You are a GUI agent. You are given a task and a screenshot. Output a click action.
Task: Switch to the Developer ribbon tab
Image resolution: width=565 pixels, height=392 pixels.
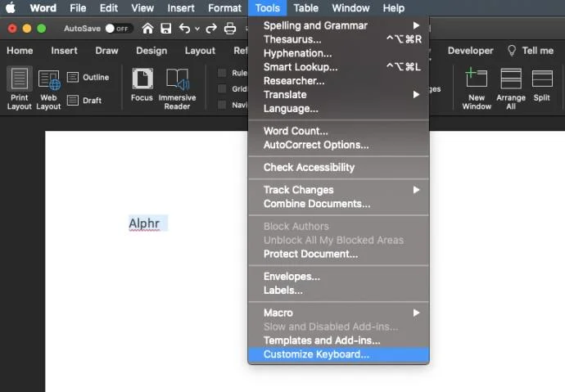[470, 51]
